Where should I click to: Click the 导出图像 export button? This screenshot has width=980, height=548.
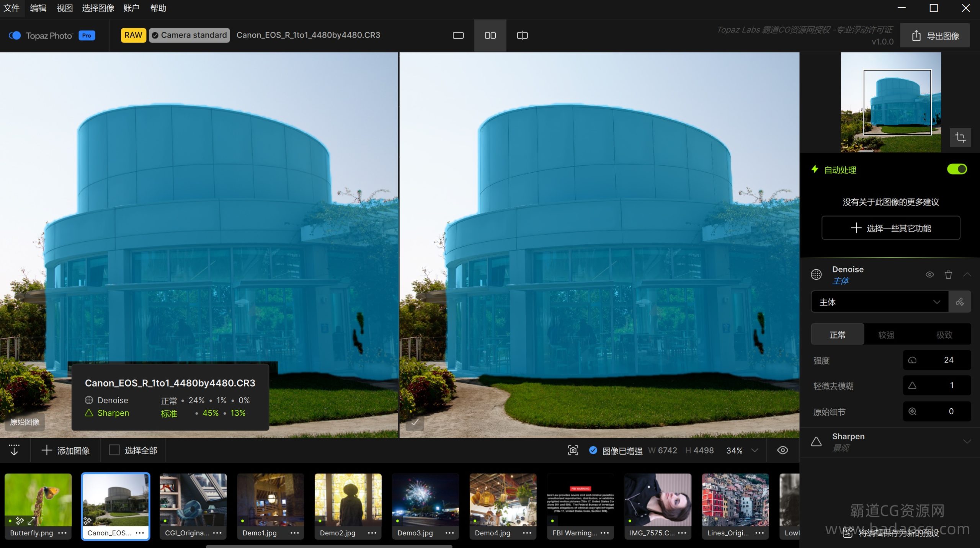coord(935,36)
